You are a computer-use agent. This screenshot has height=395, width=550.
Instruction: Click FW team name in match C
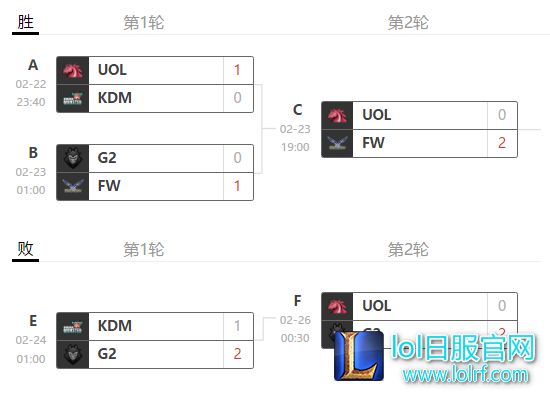click(x=374, y=143)
